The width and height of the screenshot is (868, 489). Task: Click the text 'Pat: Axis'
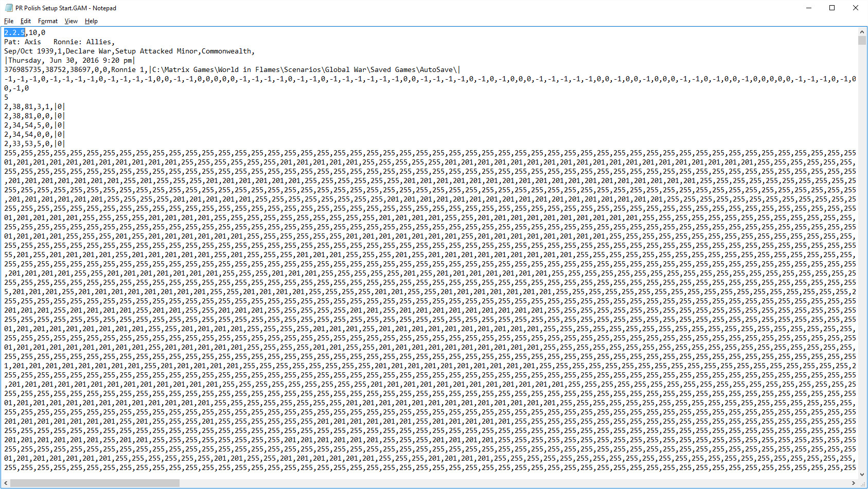[23, 42]
